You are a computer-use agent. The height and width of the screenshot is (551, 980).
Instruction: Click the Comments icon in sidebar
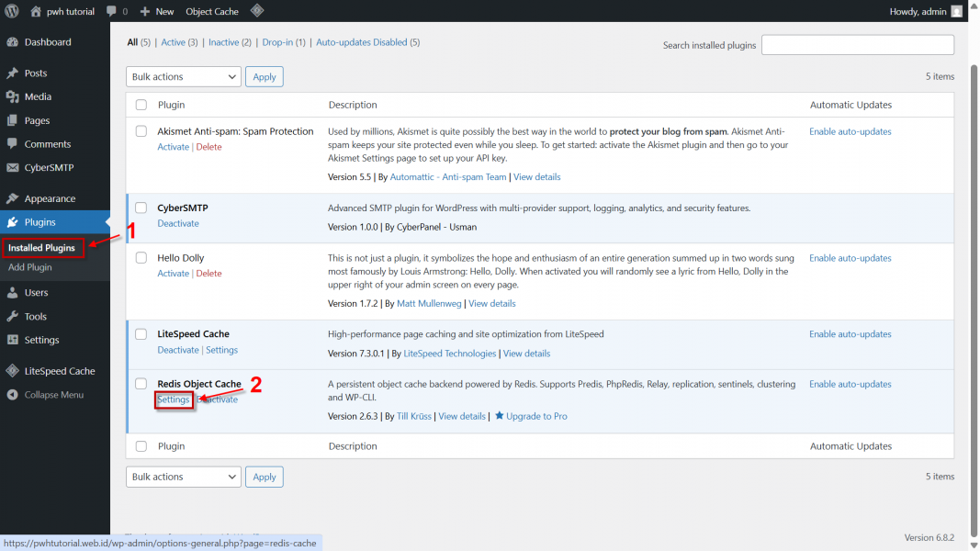[x=13, y=143]
